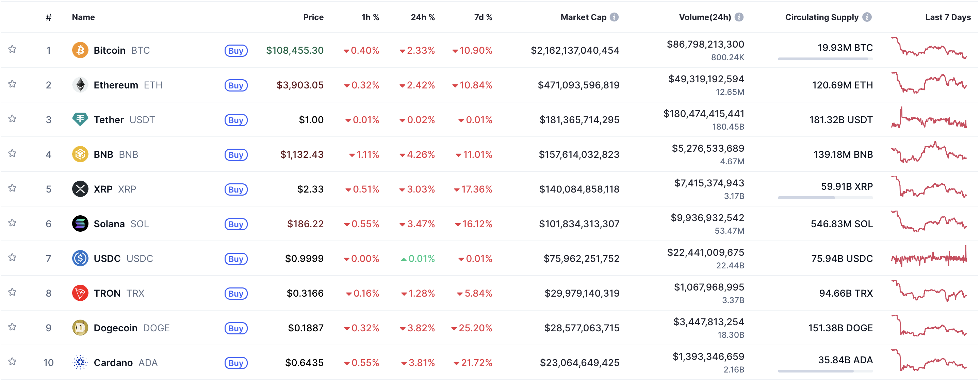Open the Market Cap info tooltip icon

pyautogui.click(x=614, y=17)
